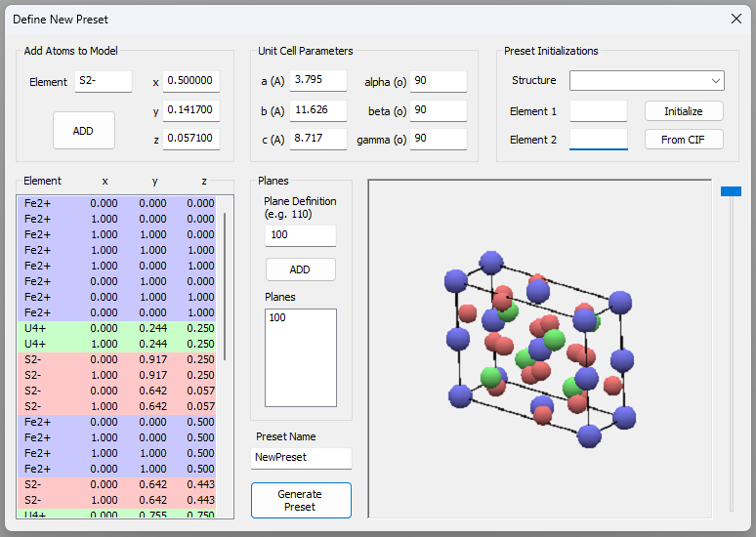Select first U4+ row in atom list
The image size is (756, 537).
pos(119,328)
